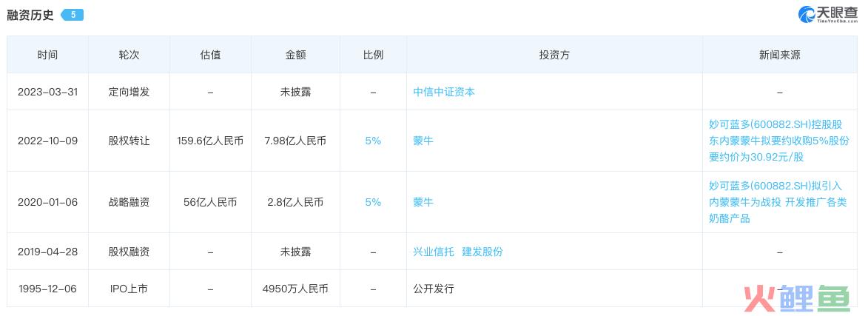
Task: Open 蒙牛 investor link in 2020-01-06 row
Action: [x=423, y=202]
